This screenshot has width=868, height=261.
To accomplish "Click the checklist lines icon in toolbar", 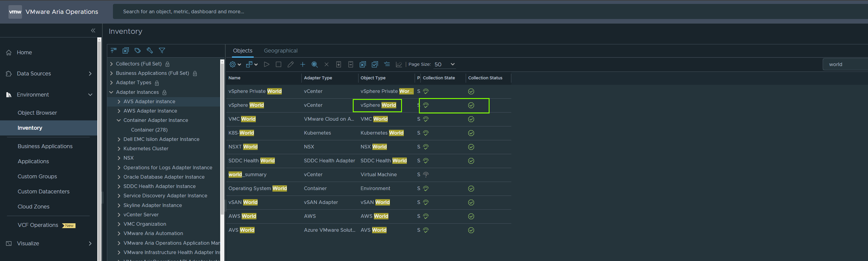I will click(x=387, y=64).
